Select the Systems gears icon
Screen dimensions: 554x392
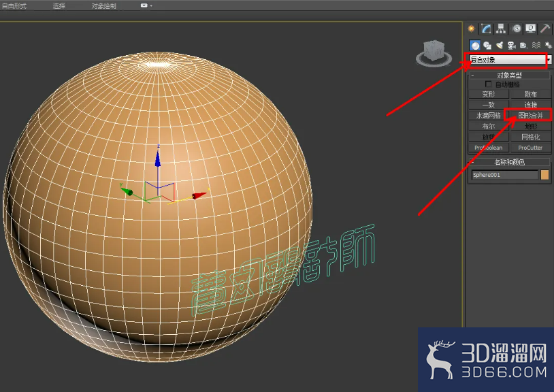coord(548,45)
